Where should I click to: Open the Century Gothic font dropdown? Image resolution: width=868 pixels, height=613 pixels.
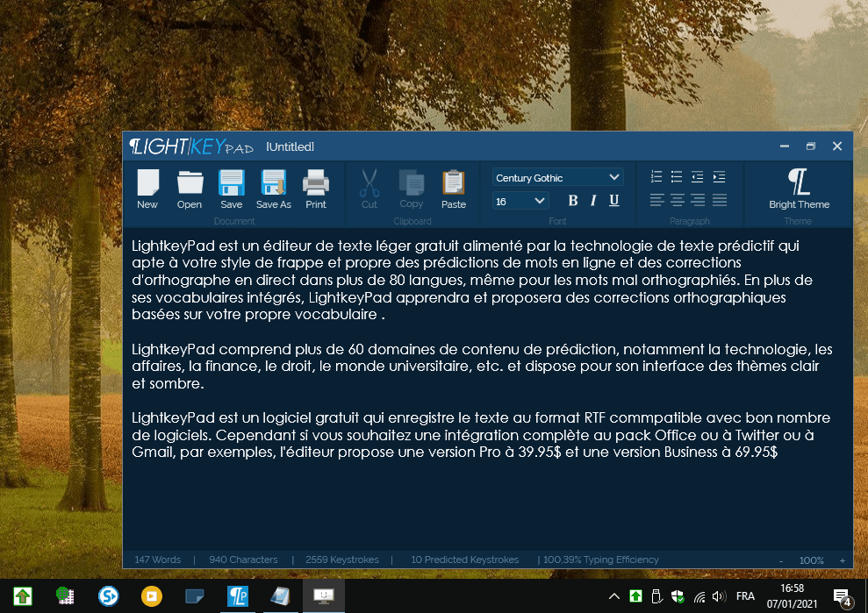coord(557,178)
